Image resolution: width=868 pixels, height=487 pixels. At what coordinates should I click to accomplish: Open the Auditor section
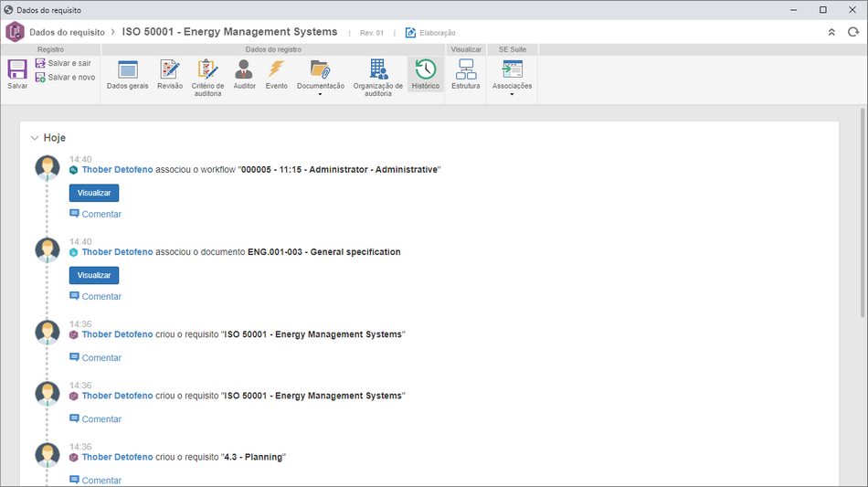[244, 74]
